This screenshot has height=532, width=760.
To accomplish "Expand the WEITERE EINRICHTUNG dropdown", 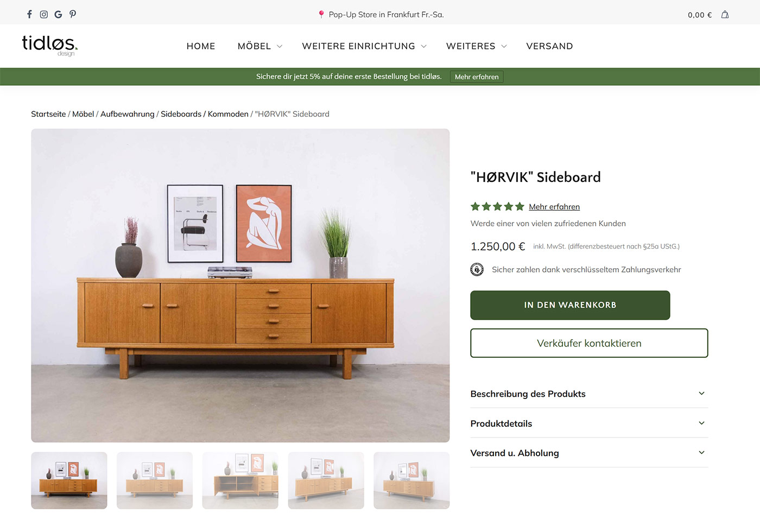I will [364, 46].
